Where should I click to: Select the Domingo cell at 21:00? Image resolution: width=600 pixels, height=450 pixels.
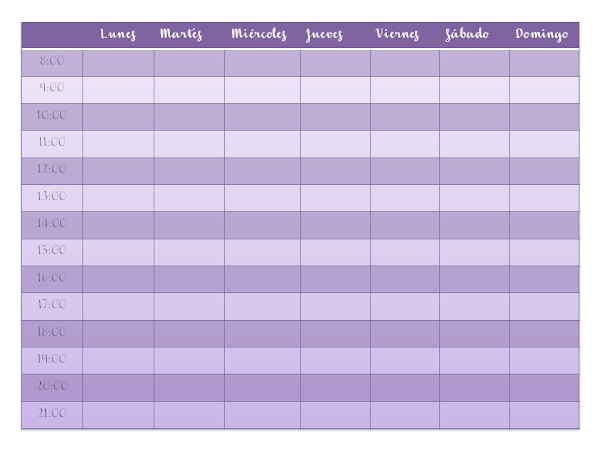coord(545,415)
